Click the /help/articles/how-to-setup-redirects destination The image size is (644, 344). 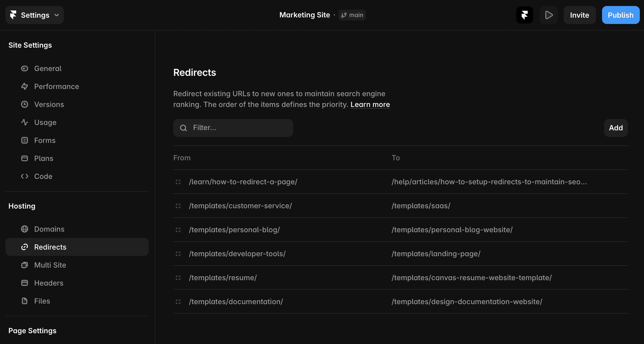pyautogui.click(x=489, y=182)
